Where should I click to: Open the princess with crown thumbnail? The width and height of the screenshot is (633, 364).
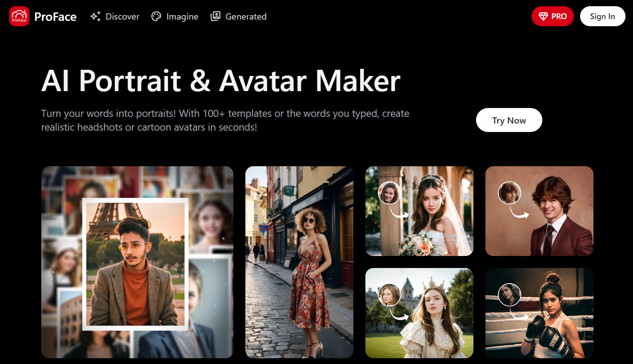coord(419,313)
